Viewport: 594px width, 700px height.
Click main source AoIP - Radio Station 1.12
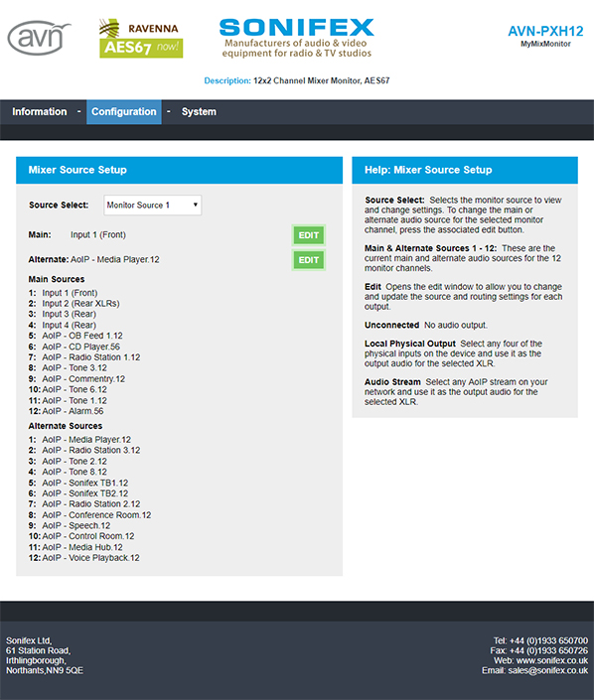click(x=91, y=357)
